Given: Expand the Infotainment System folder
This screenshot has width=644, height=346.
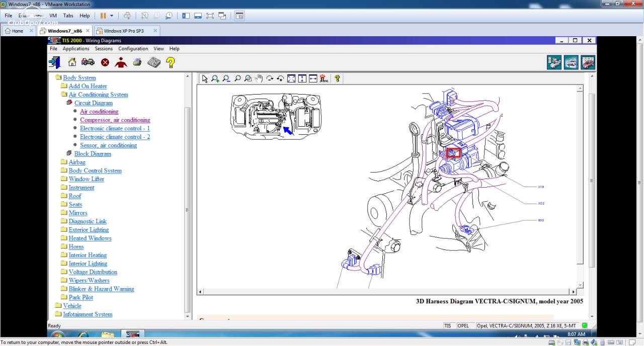Looking at the screenshot, I should pos(88,314).
